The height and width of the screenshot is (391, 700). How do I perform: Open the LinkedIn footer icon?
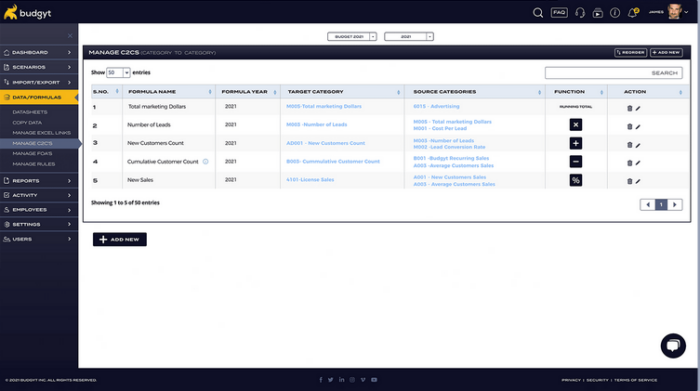click(x=342, y=380)
